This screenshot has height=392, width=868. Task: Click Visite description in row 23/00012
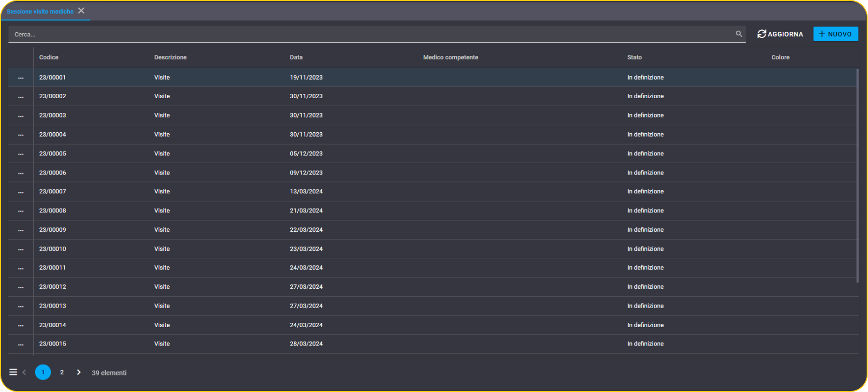(162, 287)
